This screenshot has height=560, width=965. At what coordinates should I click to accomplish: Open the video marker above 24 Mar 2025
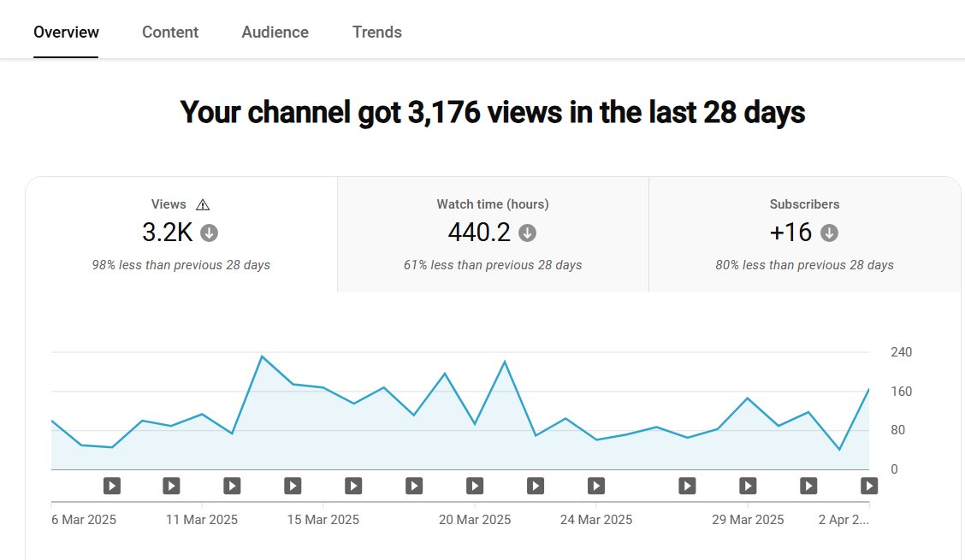pyautogui.click(x=595, y=486)
